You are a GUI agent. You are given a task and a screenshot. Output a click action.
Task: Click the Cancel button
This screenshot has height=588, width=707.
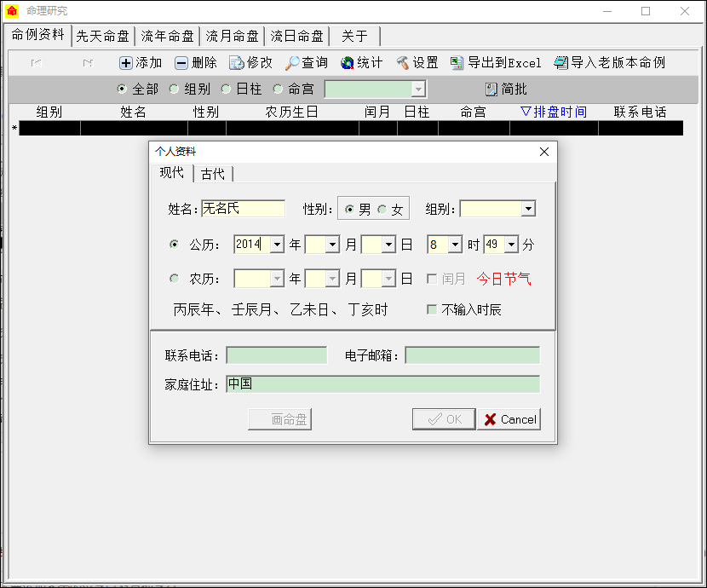coord(509,419)
